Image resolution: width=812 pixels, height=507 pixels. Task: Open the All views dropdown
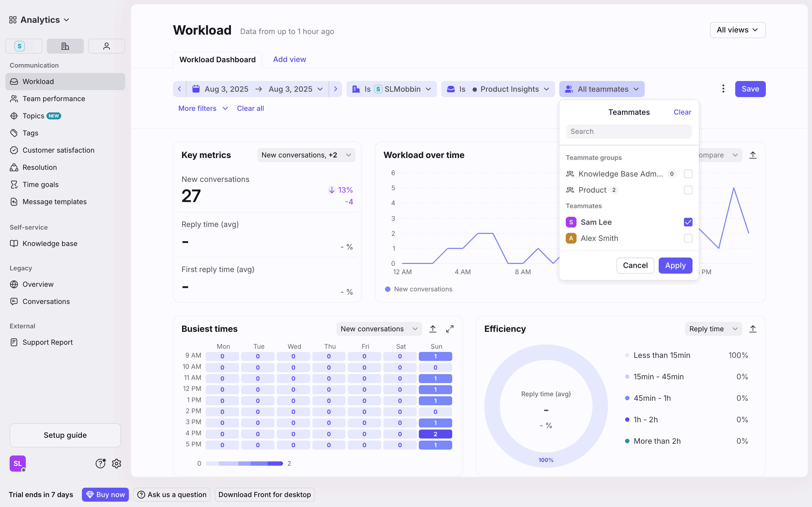(738, 30)
